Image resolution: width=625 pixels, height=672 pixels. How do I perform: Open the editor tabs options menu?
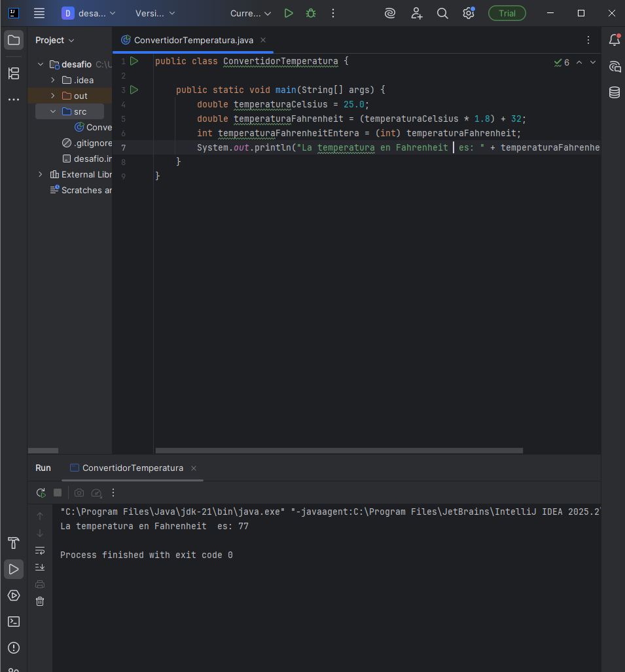click(x=588, y=40)
